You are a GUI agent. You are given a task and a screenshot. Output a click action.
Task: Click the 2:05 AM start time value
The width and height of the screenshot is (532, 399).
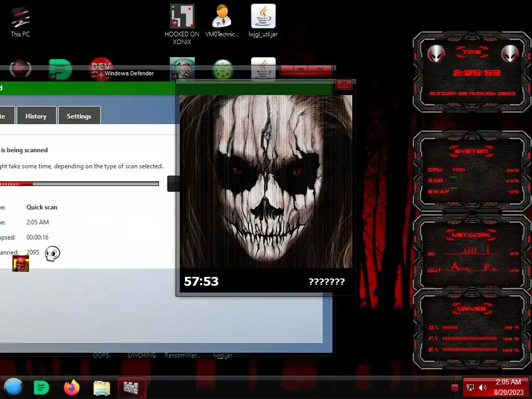[37, 222]
